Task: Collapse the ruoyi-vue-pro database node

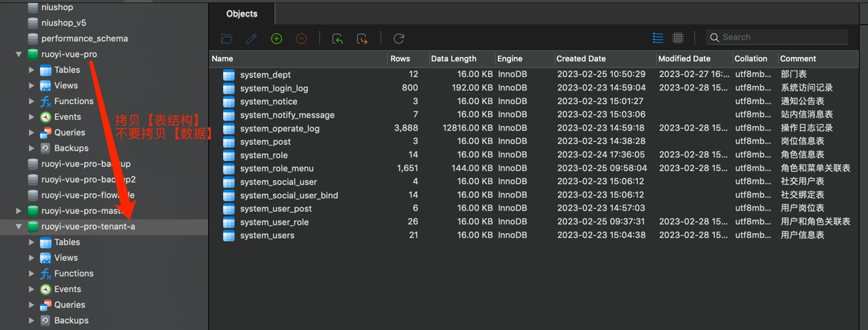Action: pyautogui.click(x=19, y=54)
